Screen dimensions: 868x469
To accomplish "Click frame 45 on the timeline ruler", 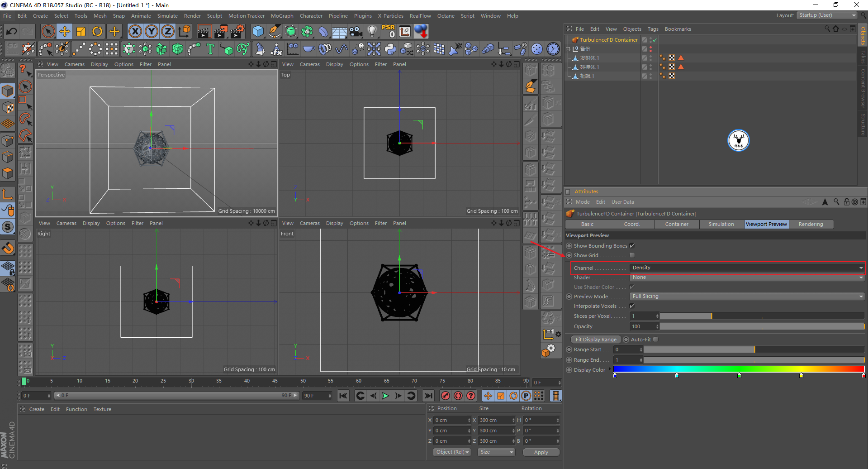I will pos(275,381).
